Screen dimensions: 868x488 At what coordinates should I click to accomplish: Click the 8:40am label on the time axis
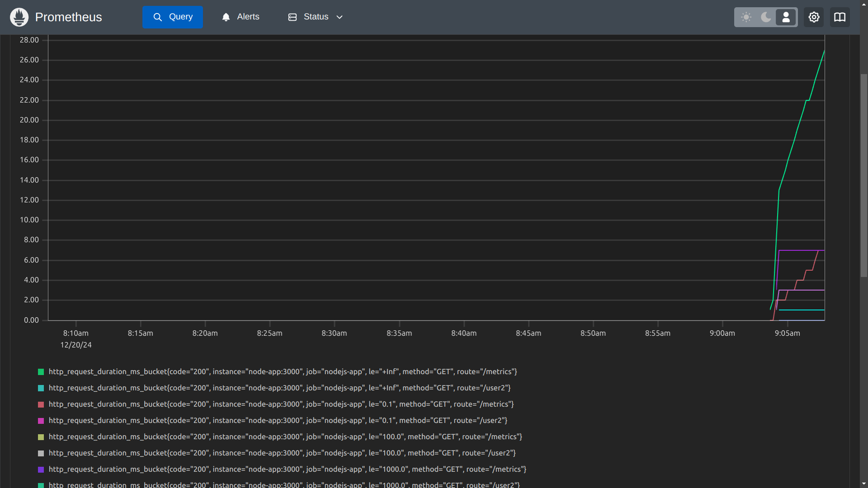pos(464,333)
